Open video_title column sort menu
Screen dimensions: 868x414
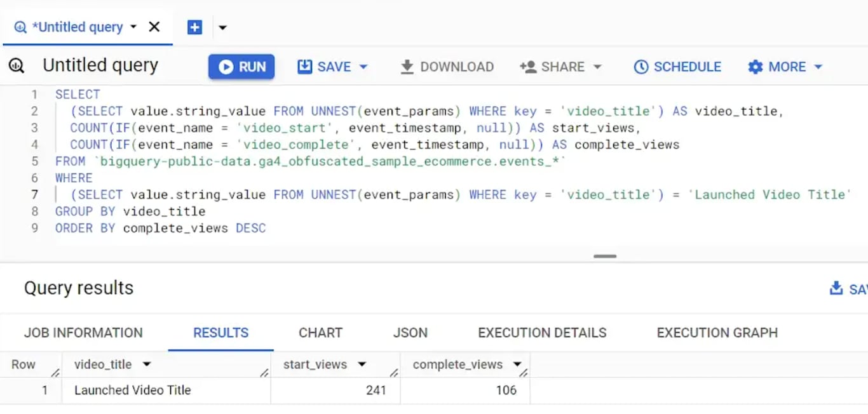(x=147, y=364)
